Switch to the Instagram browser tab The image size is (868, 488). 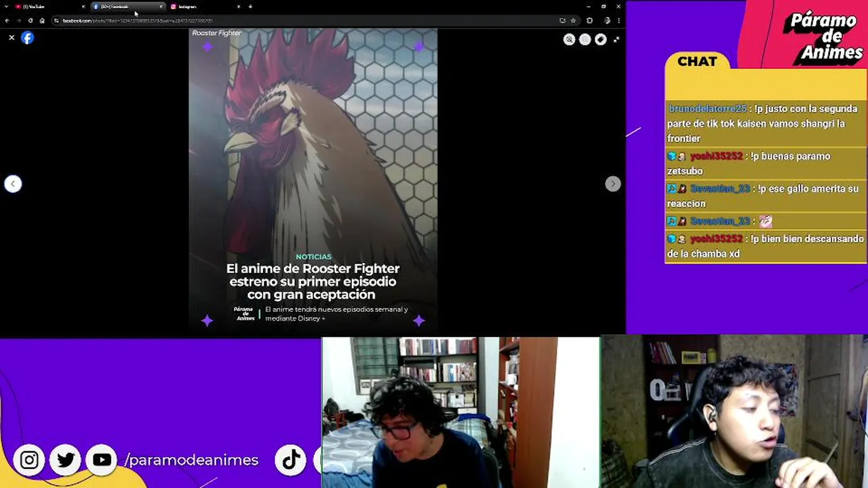(x=205, y=7)
